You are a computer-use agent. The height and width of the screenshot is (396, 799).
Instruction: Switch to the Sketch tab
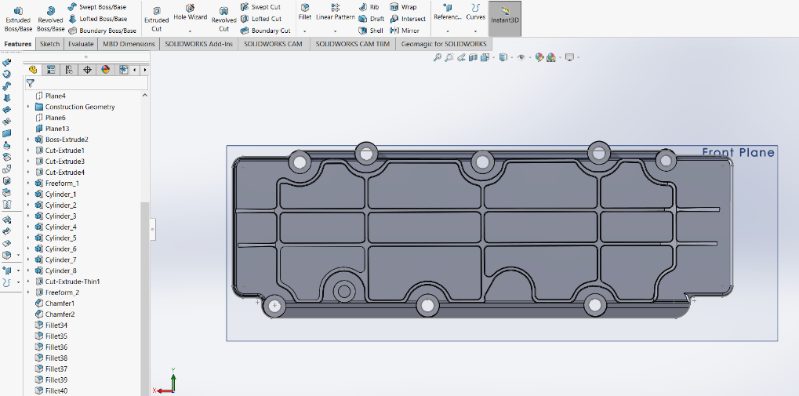(50, 44)
